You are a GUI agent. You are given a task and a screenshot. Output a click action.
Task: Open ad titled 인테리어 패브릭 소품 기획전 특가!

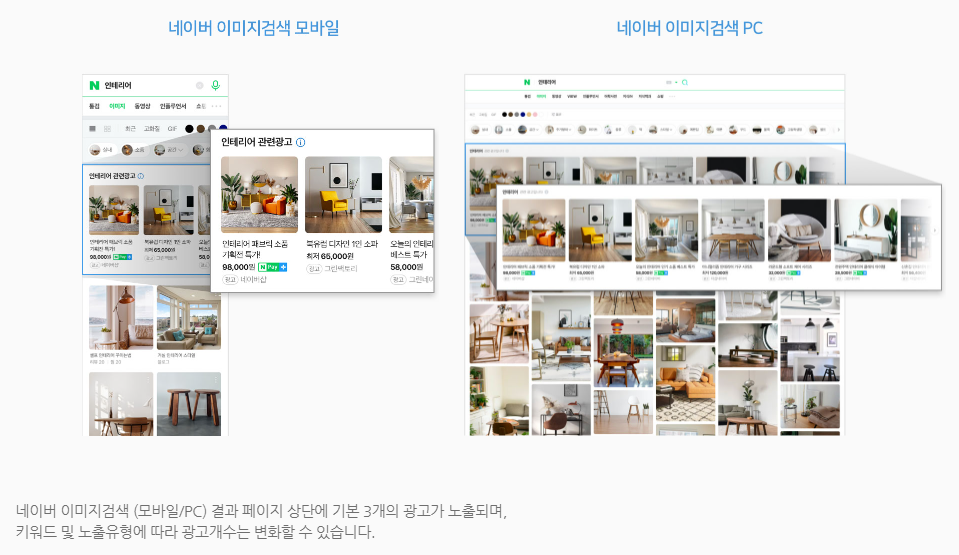(254, 249)
